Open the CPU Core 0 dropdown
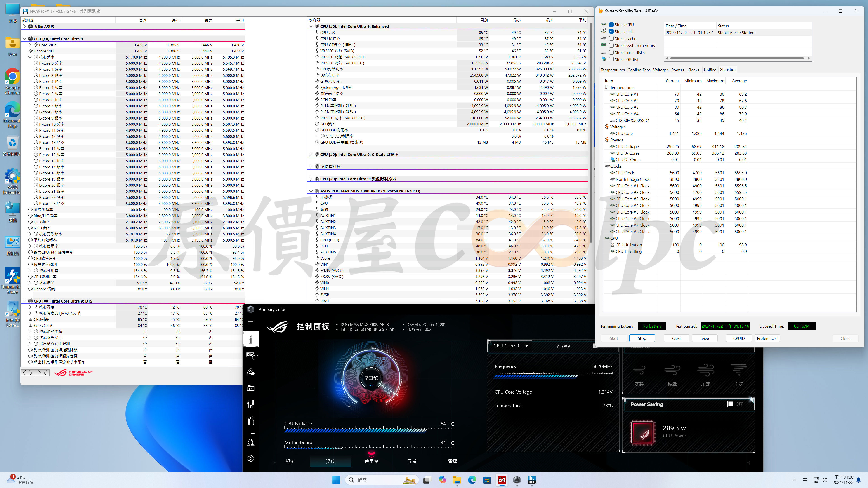Image resolution: width=868 pixels, height=488 pixels. point(510,346)
